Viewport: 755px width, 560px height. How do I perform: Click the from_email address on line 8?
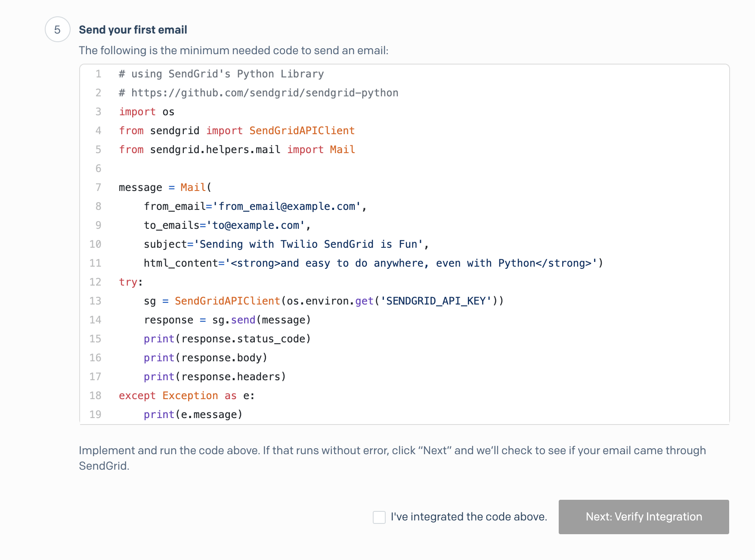[289, 206]
